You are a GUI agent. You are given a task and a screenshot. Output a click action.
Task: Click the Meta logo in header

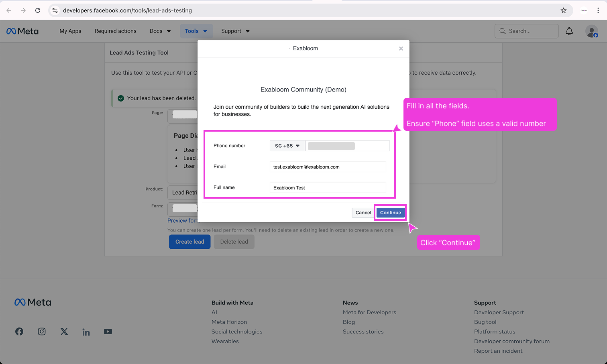pyautogui.click(x=22, y=31)
